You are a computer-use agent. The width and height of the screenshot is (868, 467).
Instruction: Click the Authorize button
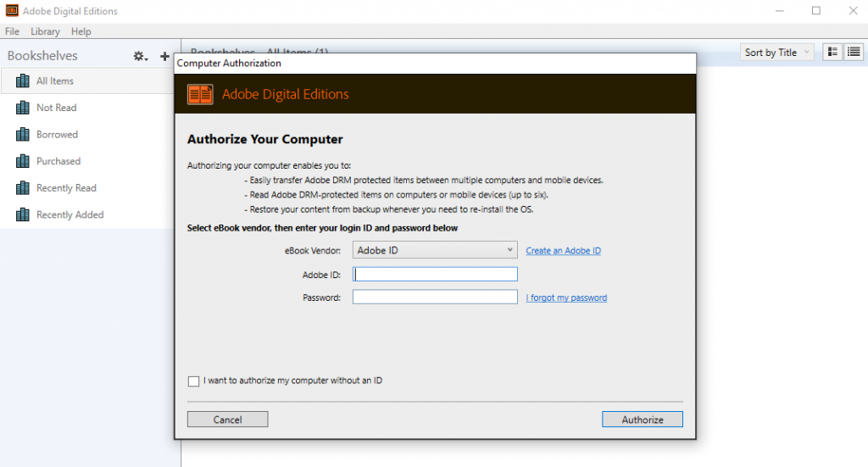pyautogui.click(x=643, y=420)
